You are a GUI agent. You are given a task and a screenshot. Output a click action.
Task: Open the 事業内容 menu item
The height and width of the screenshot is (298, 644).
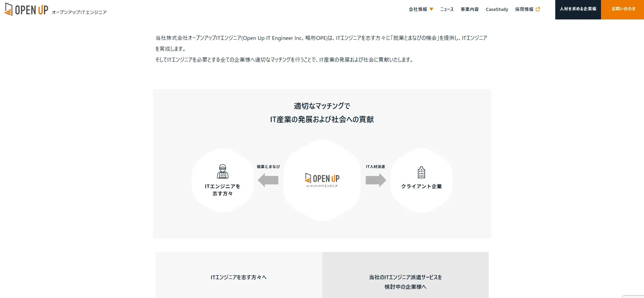pyautogui.click(x=470, y=9)
